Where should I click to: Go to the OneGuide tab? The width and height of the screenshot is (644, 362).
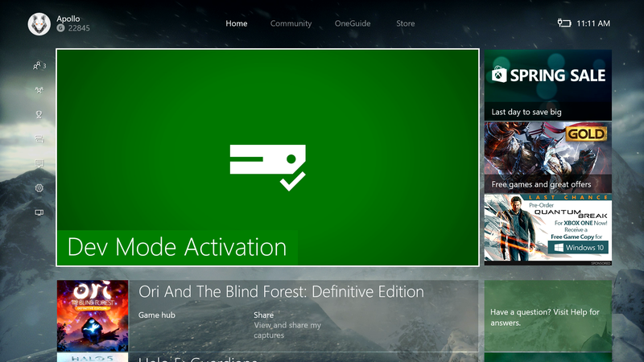353,23
